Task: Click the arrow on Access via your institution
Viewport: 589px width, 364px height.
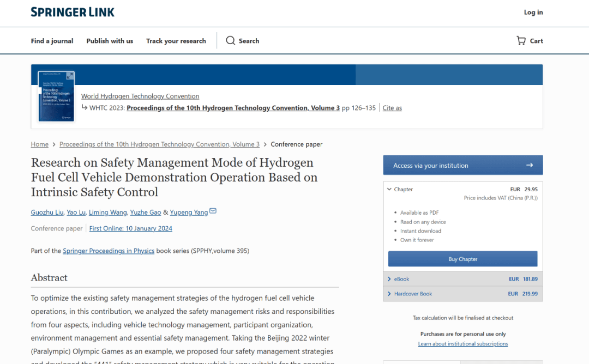Action: point(529,165)
